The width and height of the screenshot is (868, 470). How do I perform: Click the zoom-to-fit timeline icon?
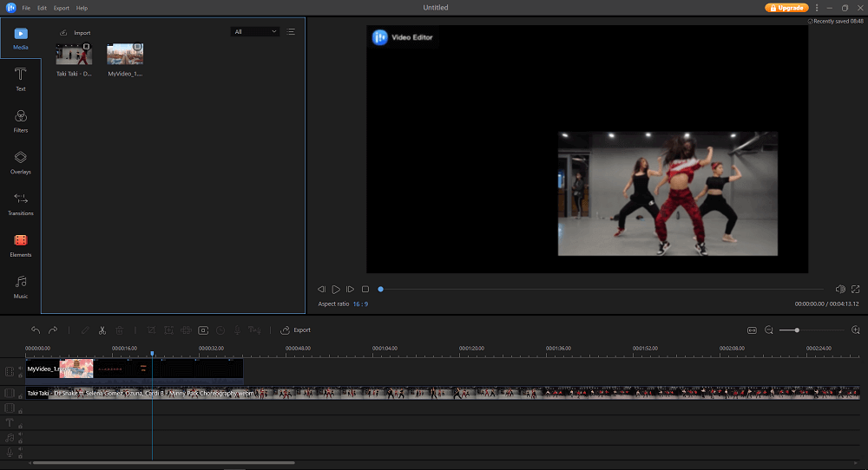tap(752, 330)
